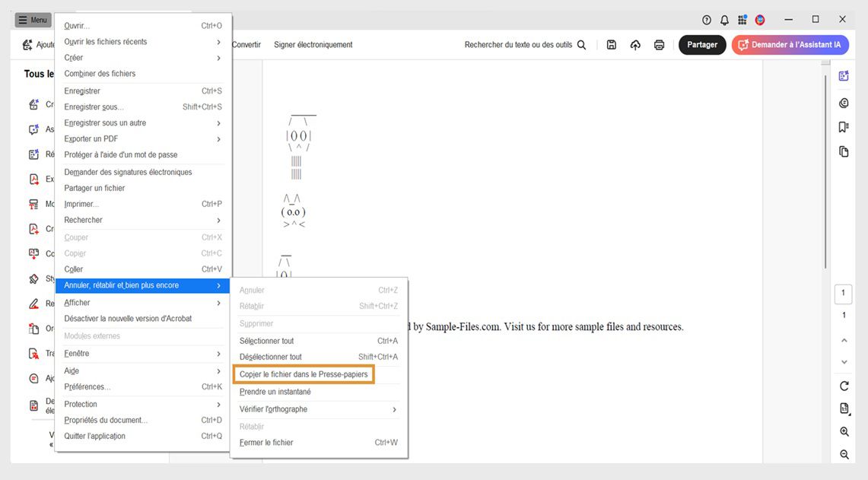Image resolution: width=868 pixels, height=480 pixels.
Task: Choose Désélectionner tout in submenu
Action: click(319, 357)
